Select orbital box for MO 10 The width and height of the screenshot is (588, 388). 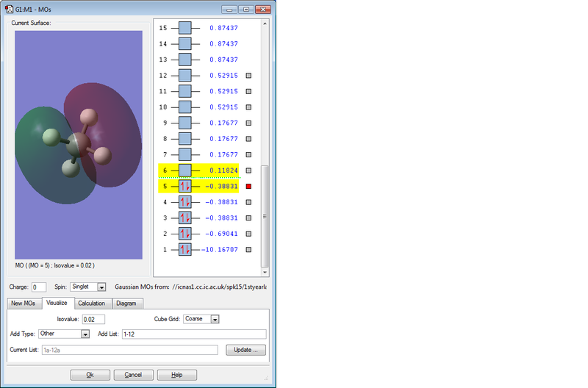185,107
